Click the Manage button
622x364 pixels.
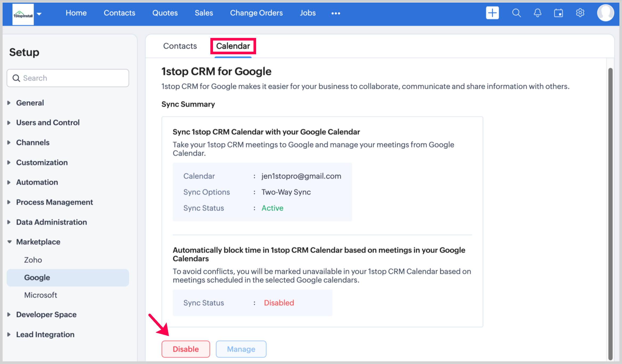click(x=241, y=349)
